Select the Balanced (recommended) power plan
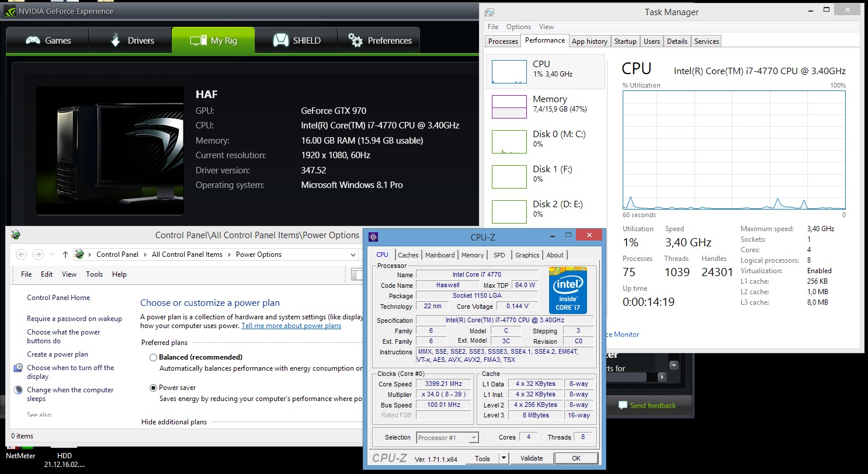This screenshot has width=868, height=474. click(154, 357)
